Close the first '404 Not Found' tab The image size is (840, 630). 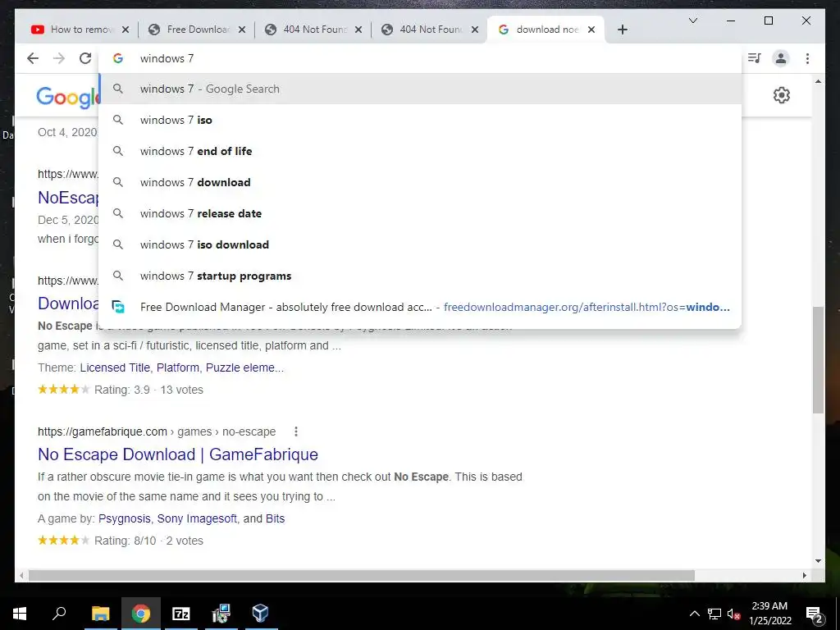[x=358, y=30]
